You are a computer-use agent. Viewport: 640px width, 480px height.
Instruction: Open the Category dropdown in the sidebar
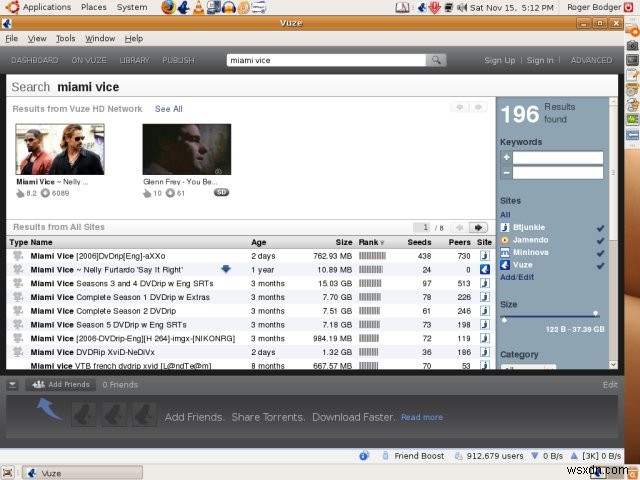pos(528,367)
